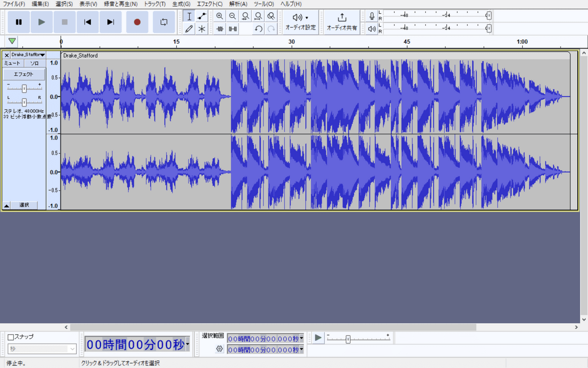Skip to start of the track

pos(88,22)
